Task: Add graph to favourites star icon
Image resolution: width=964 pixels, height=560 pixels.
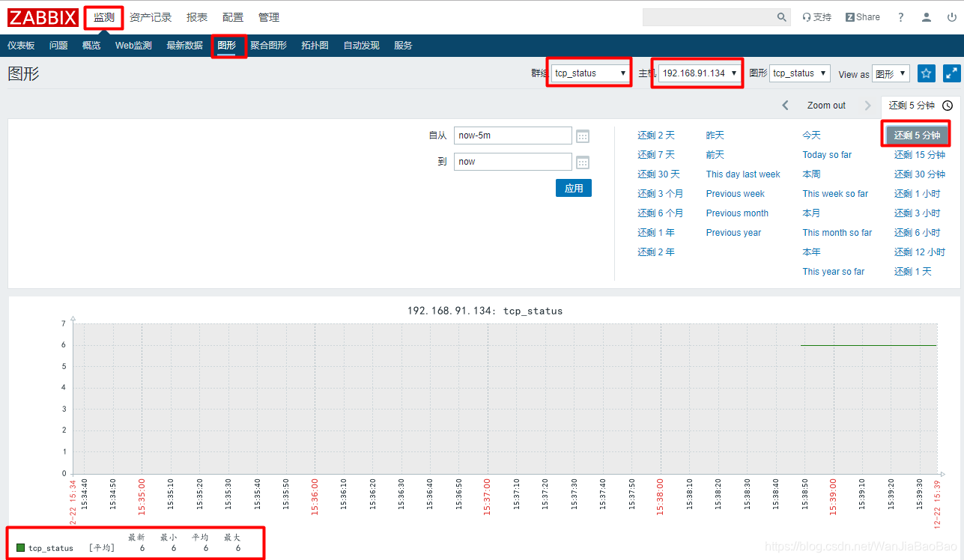Action: (927, 73)
